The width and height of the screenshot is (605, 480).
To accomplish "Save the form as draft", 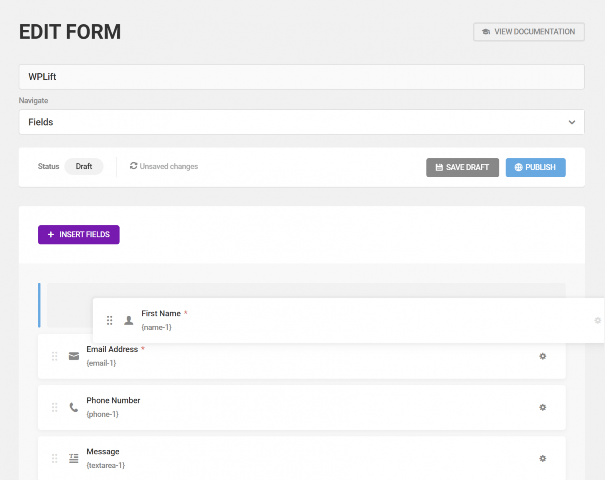I will (x=462, y=167).
